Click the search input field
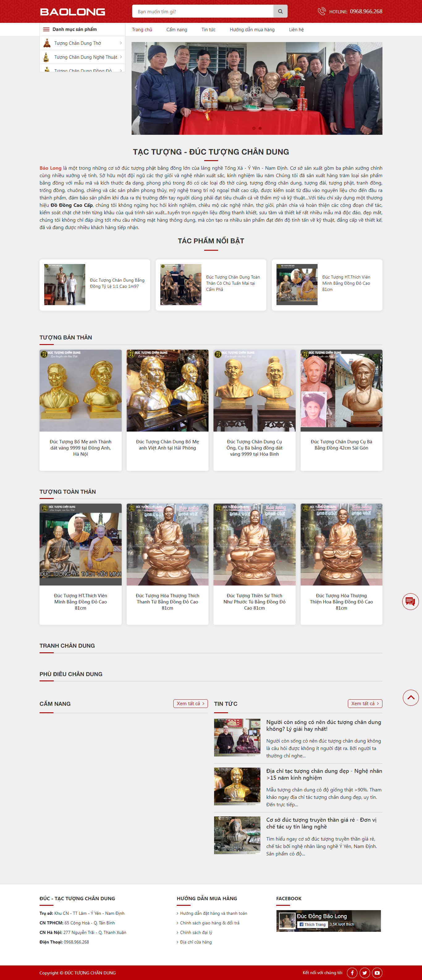Viewport: 422px width, 980px height. (203, 11)
